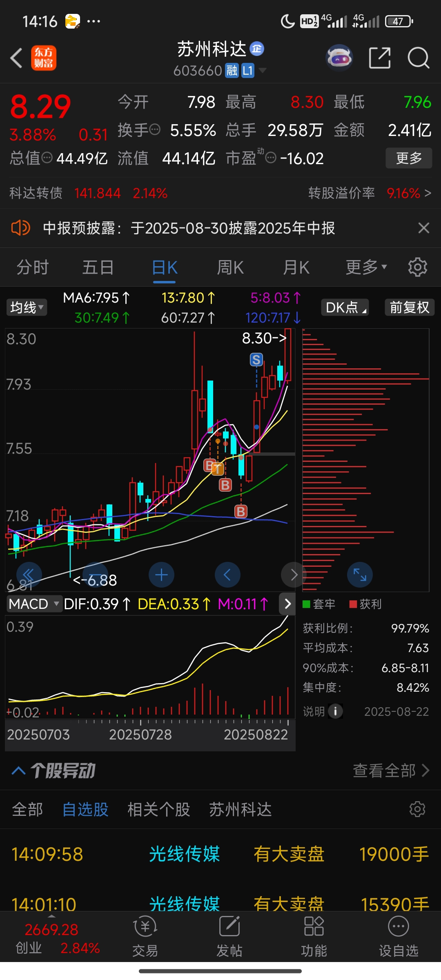441x980 pixels.
Task: Dismiss the 中报预披露 notice
Action: (x=424, y=228)
